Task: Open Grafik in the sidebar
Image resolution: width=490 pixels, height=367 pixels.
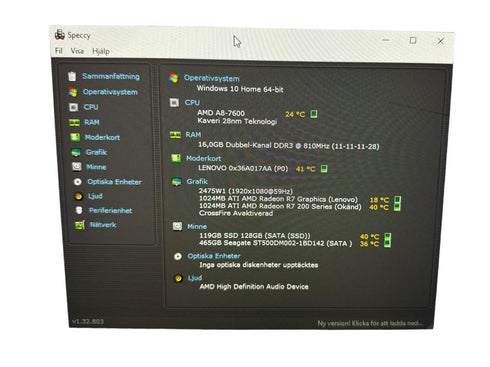Action: (96, 152)
